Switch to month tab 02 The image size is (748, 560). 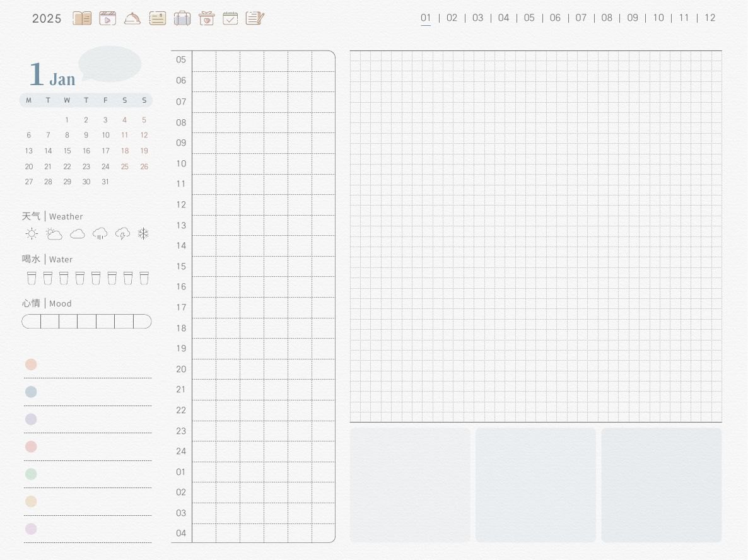click(x=452, y=18)
